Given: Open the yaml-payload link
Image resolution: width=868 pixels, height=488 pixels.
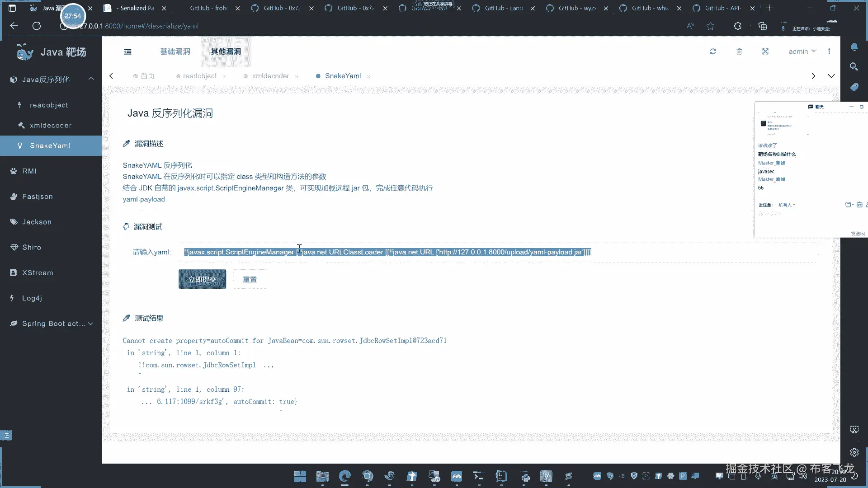Looking at the screenshot, I should click(x=144, y=199).
